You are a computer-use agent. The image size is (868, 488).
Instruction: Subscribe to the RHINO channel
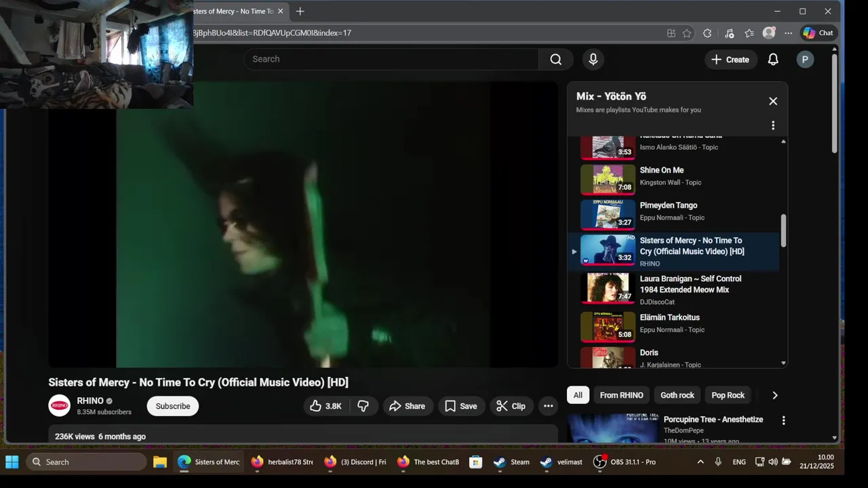coord(173,406)
